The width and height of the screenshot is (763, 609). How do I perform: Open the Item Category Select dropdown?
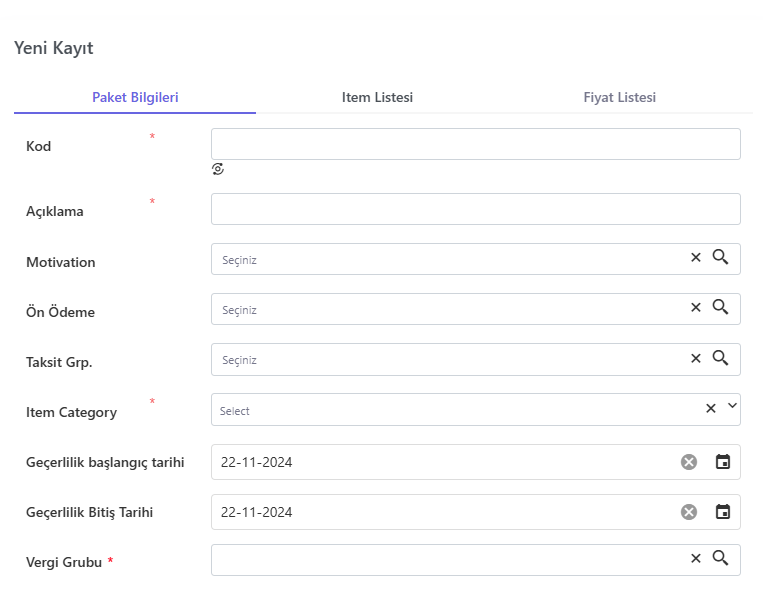(475, 410)
